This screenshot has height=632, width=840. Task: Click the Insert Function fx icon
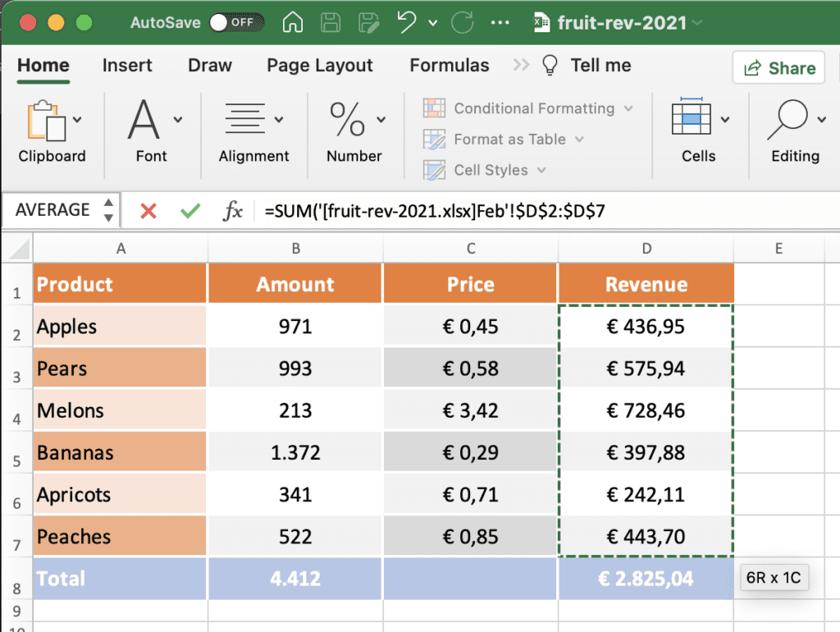(x=233, y=210)
